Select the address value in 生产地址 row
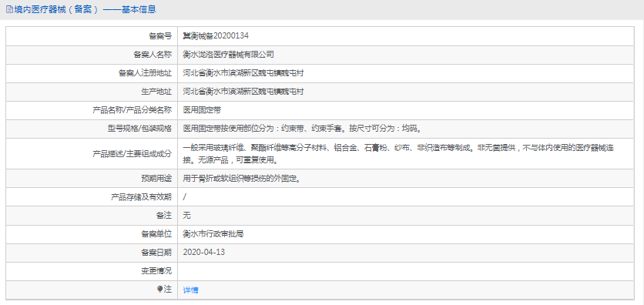Screen dimensions: 644x305 click(x=243, y=92)
